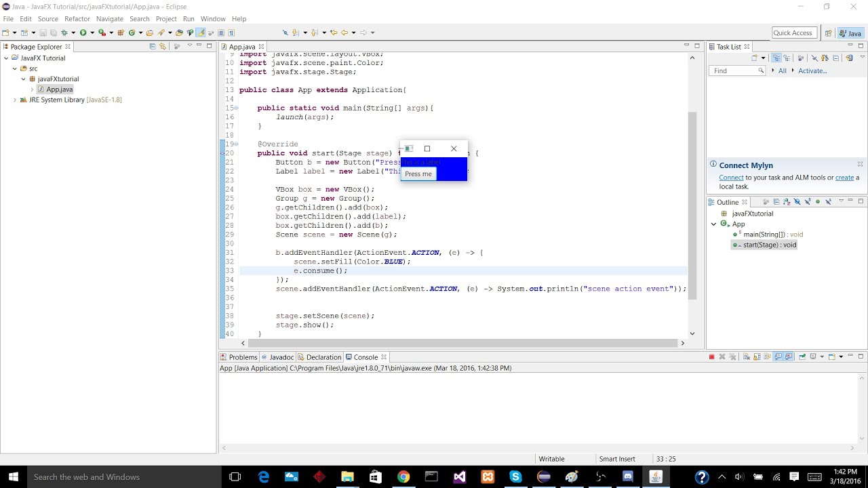
Task: Toggle Block Selection Mode toolbar icon
Action: pos(220,33)
